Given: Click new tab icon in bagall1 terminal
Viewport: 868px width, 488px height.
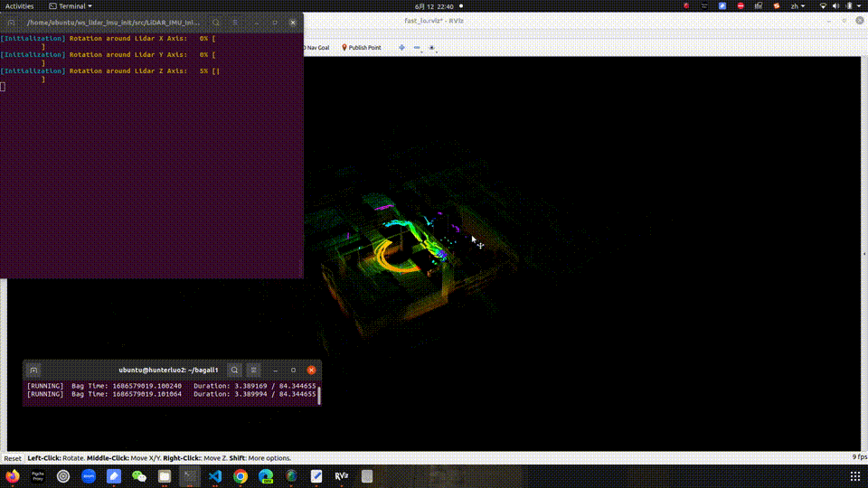Looking at the screenshot, I should tap(33, 371).
